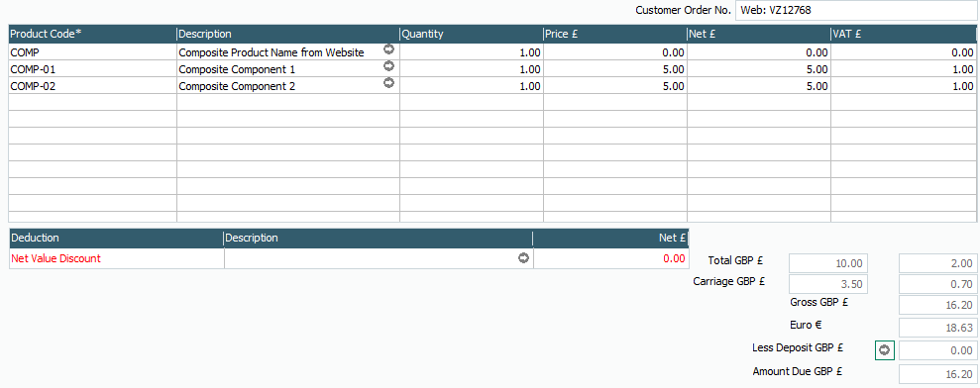Select the Description column header
Image resolution: width=980 pixels, height=388 pixels.
(x=288, y=34)
